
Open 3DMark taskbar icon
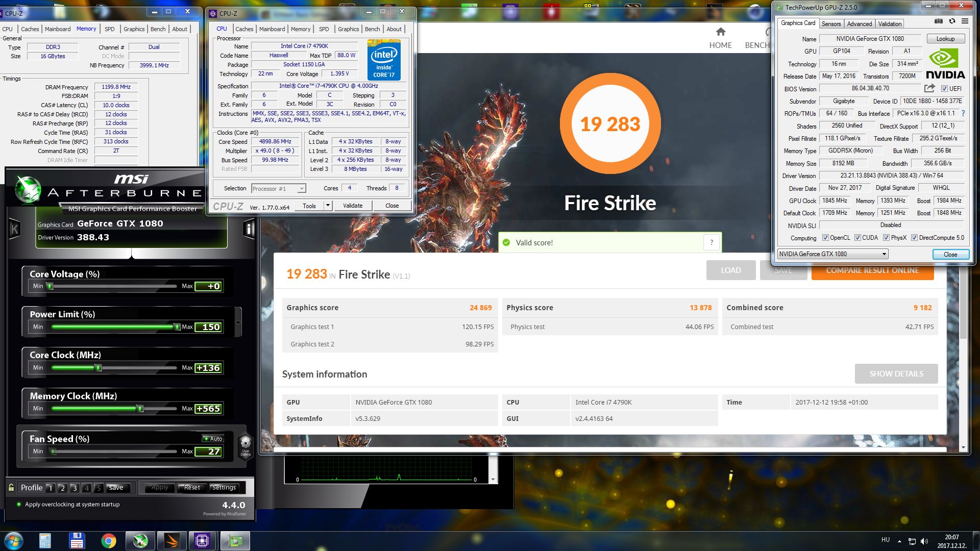click(x=171, y=540)
